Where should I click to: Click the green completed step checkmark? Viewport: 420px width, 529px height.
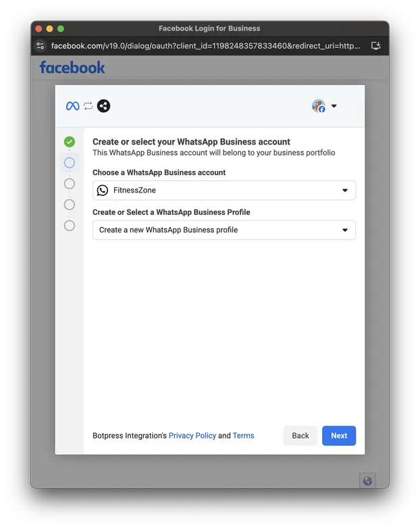70,142
